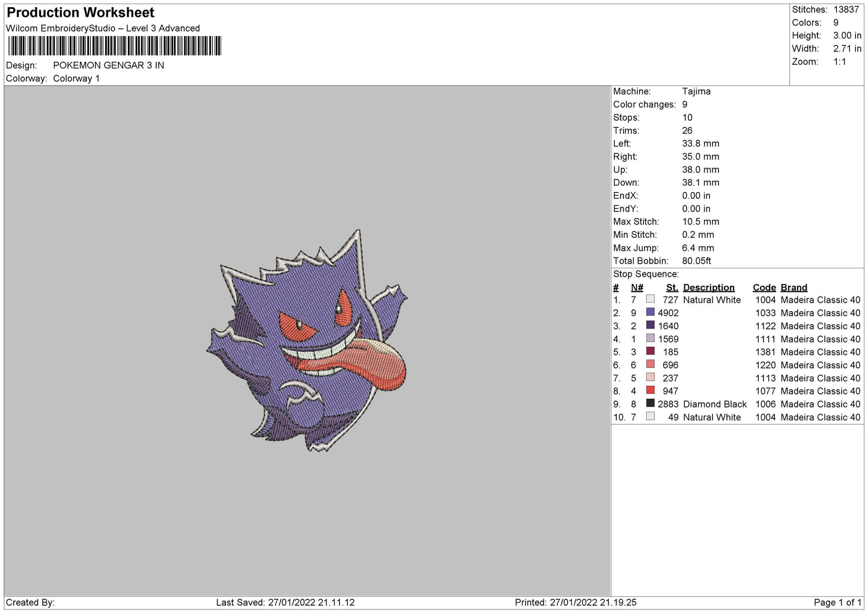Click the barcode under the Wilcom header
Screen dimensions: 868x613
point(114,46)
